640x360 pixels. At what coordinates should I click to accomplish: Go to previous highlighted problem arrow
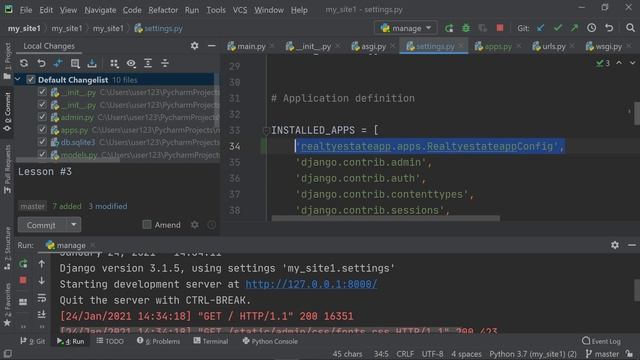(x=619, y=63)
